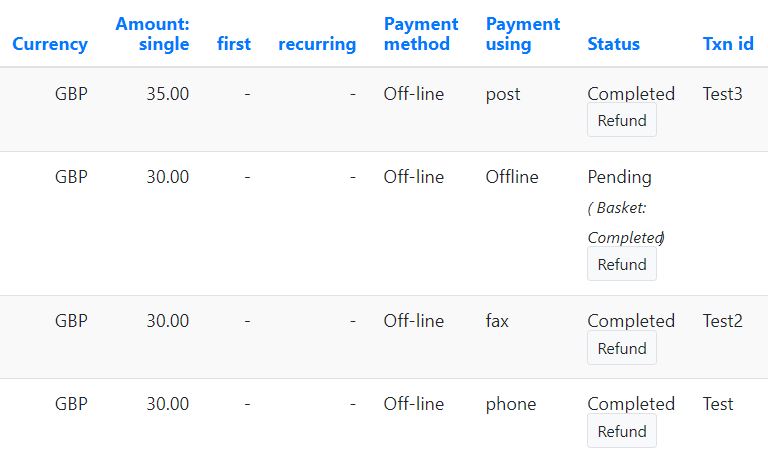Viewport: 768px width, 456px height.
Task: Refund the phone payment Test
Action: [622, 431]
